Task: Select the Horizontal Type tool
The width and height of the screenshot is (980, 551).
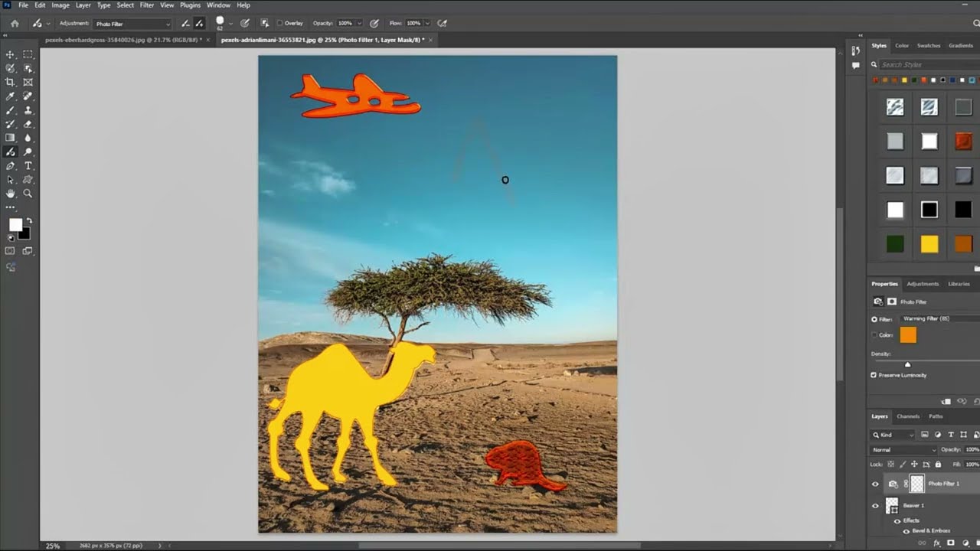Action: click(x=28, y=165)
